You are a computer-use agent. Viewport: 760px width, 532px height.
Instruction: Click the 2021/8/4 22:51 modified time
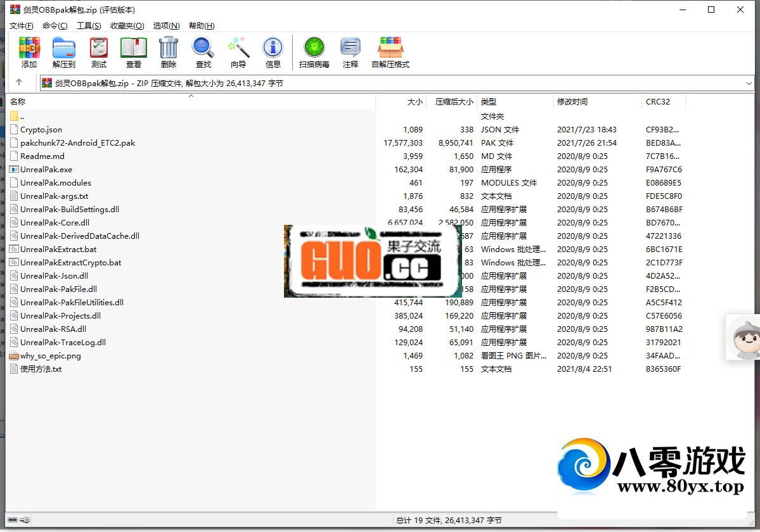pyautogui.click(x=584, y=369)
